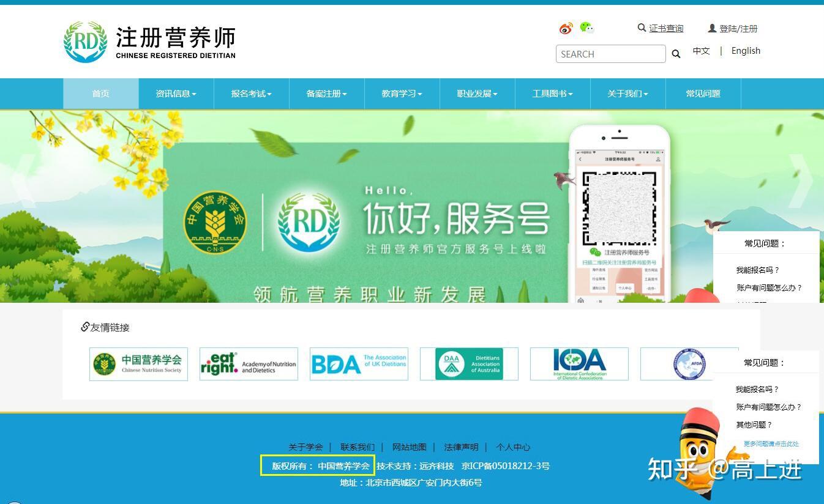This screenshot has height=504, width=824.
Task: Click 其他问题？ in lower FAQ panel
Action: tap(754, 424)
